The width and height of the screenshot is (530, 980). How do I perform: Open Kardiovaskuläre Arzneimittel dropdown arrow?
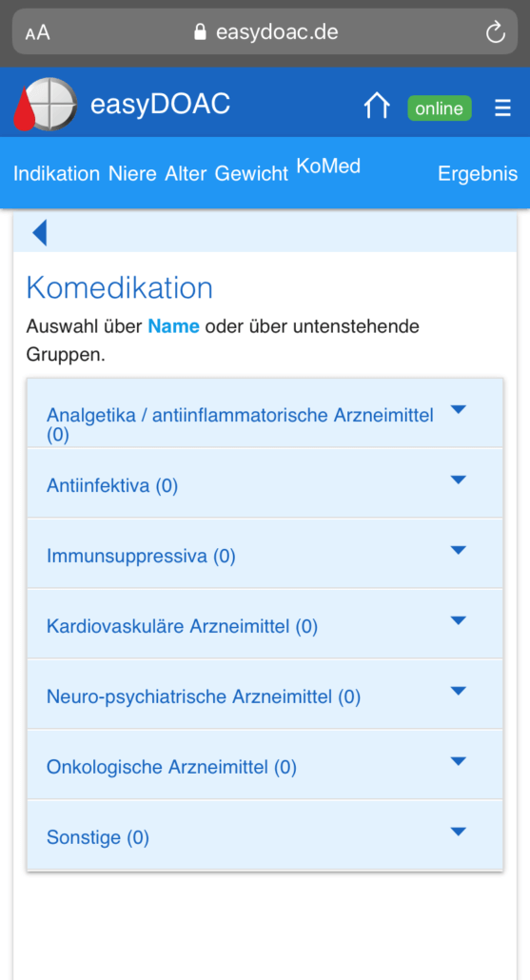point(458,620)
